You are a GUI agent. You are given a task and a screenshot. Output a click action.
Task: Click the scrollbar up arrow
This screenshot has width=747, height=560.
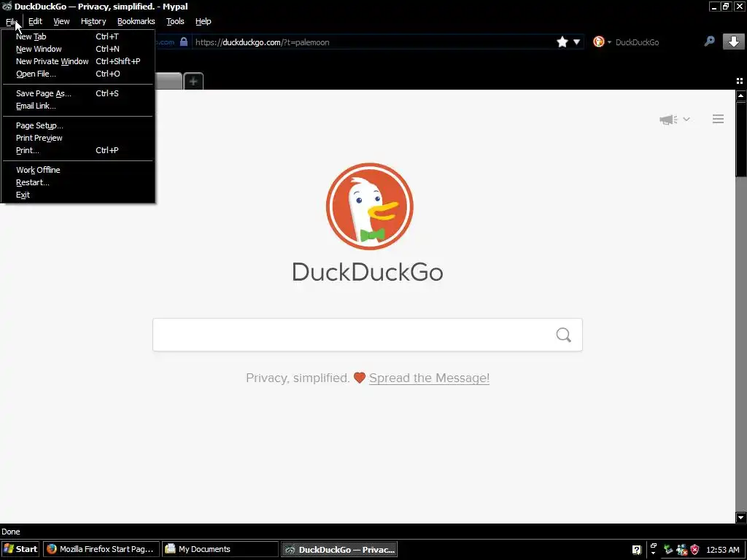coord(741,96)
